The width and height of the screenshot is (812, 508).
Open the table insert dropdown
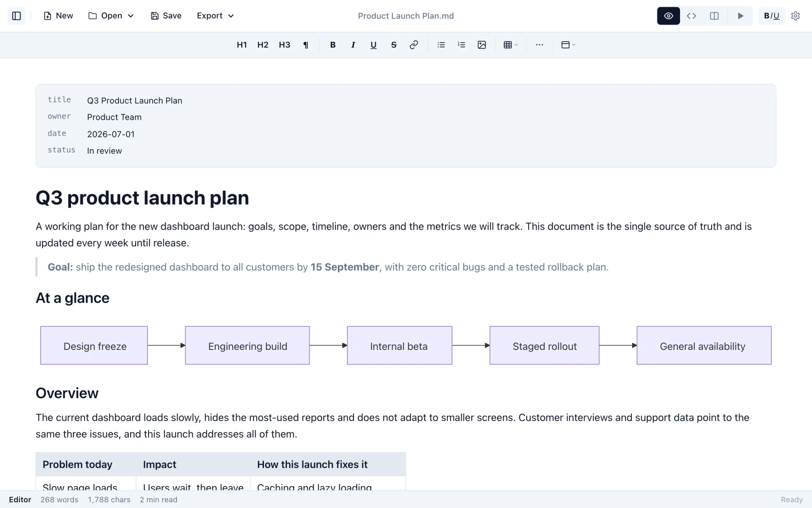pyautogui.click(x=510, y=45)
